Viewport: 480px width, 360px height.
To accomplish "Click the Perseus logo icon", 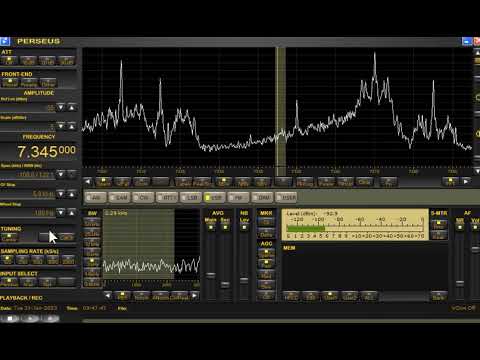I will (x=5, y=41).
